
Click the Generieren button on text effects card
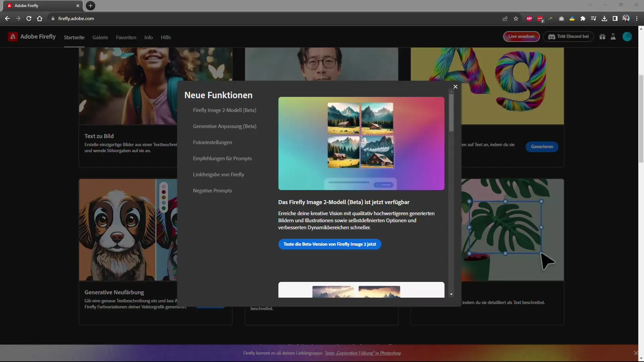point(542,146)
